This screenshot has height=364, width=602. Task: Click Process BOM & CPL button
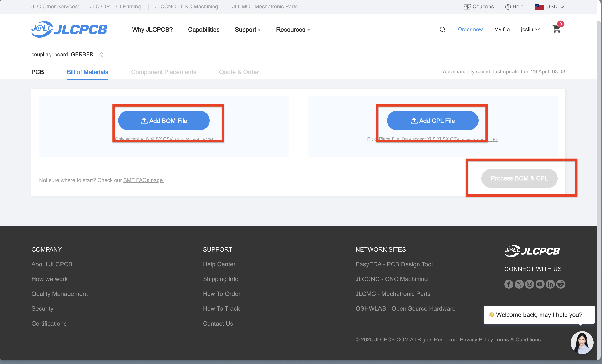(519, 178)
